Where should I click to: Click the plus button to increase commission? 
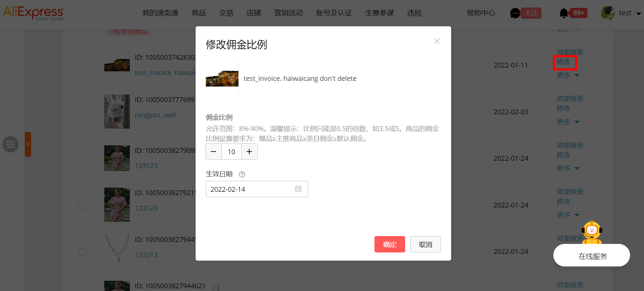coord(249,152)
